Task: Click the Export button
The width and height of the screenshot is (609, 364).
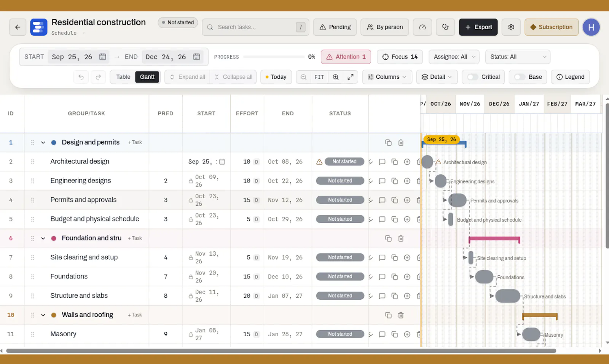Action: [x=478, y=27]
